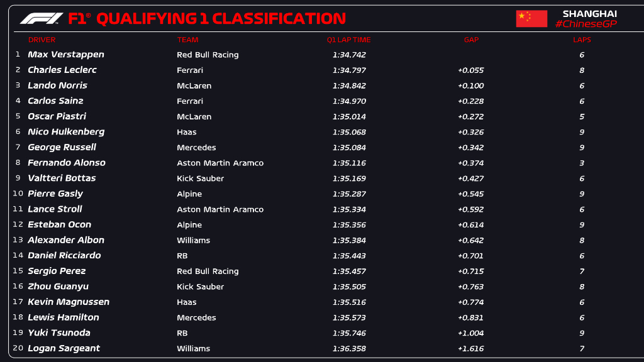Click Haas team next to Hulkenberg
644x362 pixels.
tap(187, 132)
